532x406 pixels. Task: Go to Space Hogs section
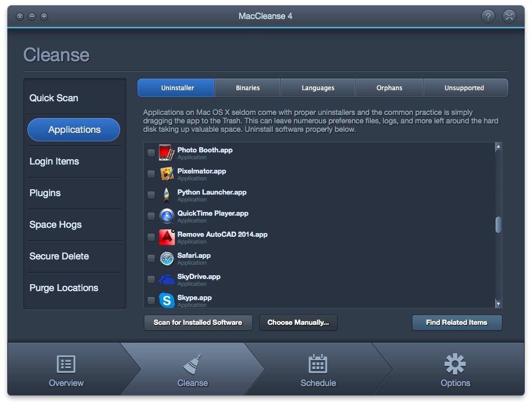click(75, 225)
